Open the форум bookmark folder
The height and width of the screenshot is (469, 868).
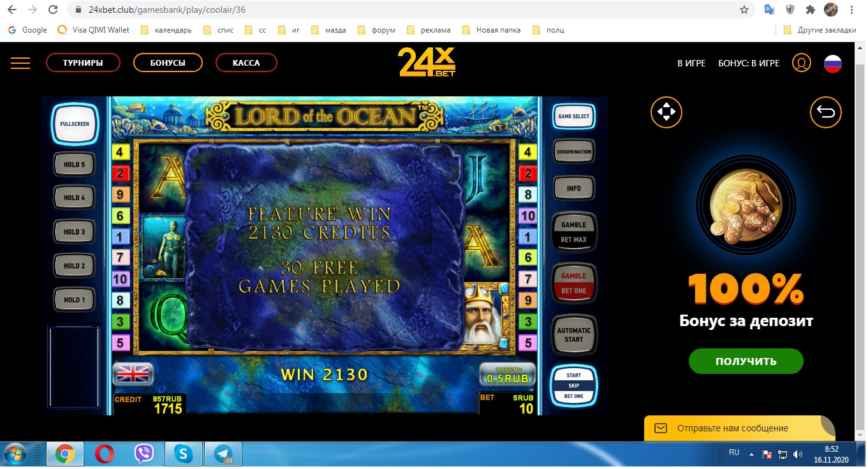pos(376,30)
